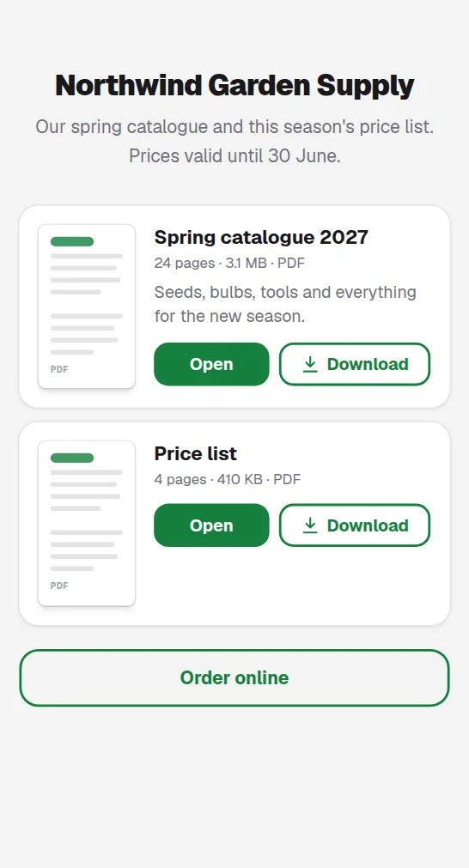Go to Order online
Image resolution: width=469 pixels, height=868 pixels.
point(234,677)
